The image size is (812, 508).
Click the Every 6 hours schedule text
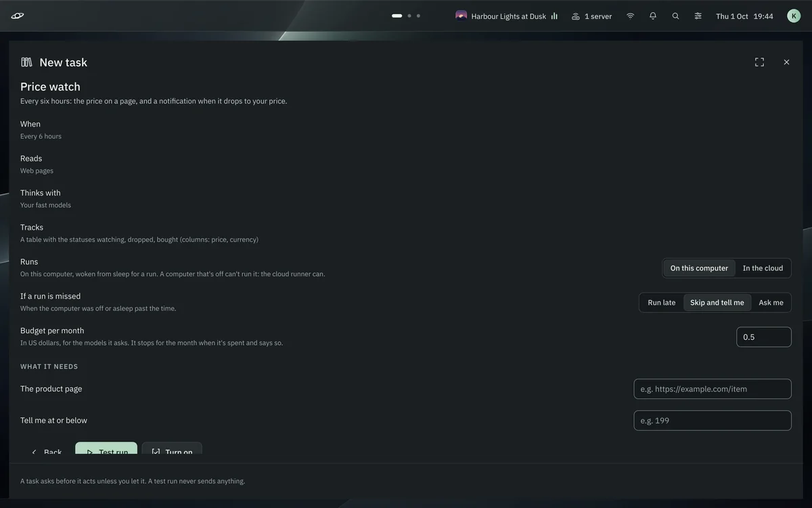(x=41, y=136)
